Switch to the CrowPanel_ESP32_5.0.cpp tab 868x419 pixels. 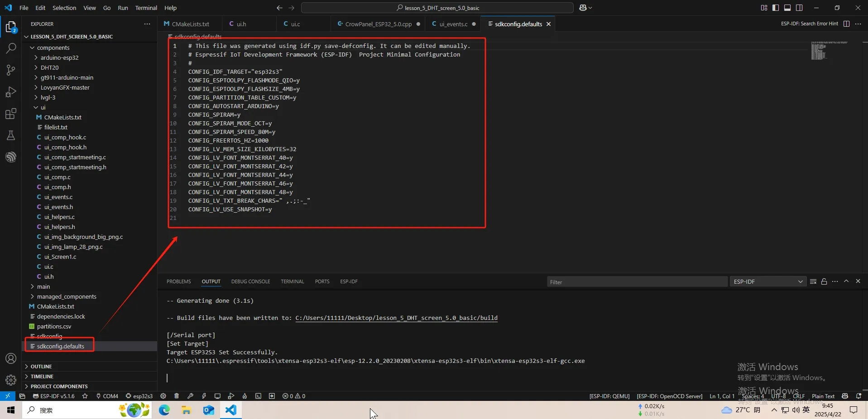click(x=378, y=24)
